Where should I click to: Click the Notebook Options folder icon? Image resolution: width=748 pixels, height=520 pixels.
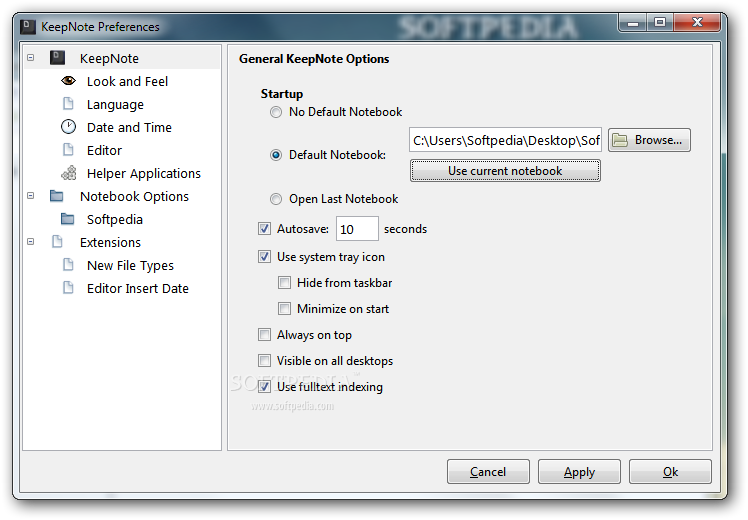tap(57, 196)
